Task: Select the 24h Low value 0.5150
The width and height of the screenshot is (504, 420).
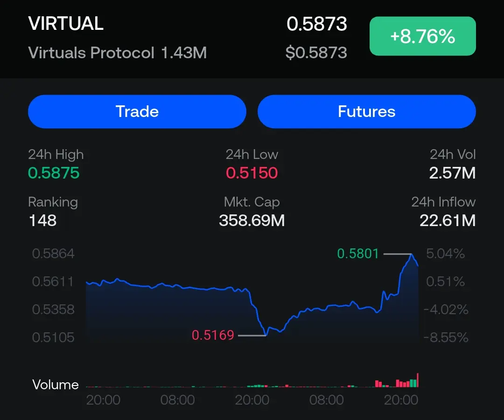Action: [x=252, y=173]
